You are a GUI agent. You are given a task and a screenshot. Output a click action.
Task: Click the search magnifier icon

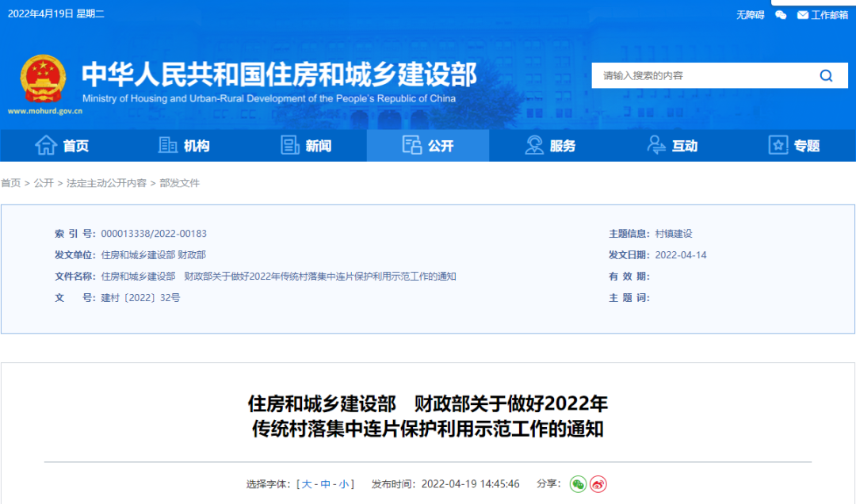[x=826, y=75]
